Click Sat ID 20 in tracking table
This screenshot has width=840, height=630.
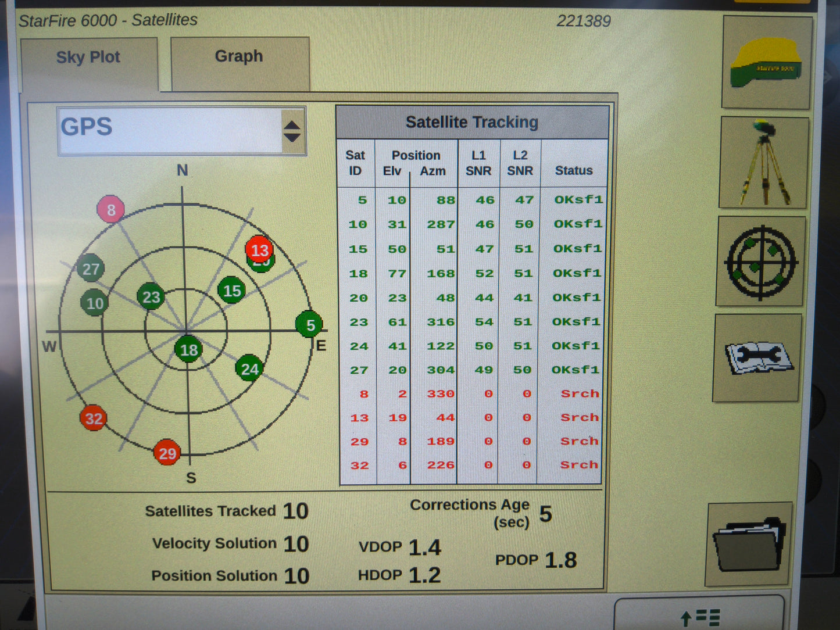pos(359,298)
